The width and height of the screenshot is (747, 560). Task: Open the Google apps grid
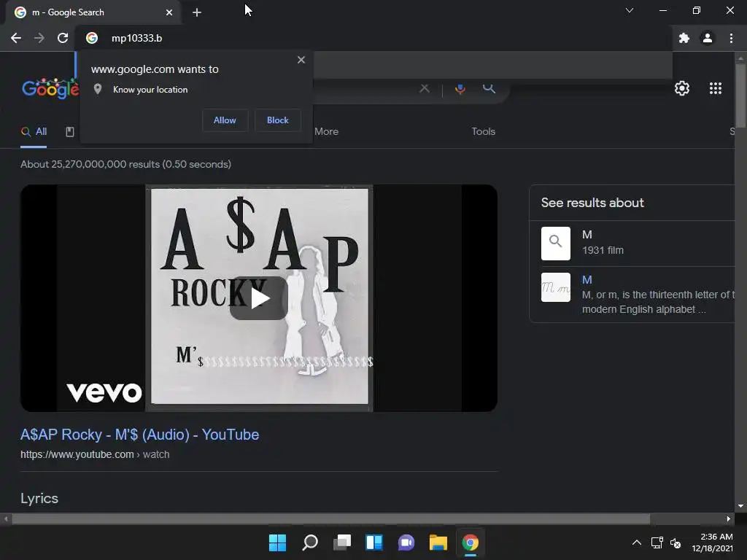pos(716,88)
